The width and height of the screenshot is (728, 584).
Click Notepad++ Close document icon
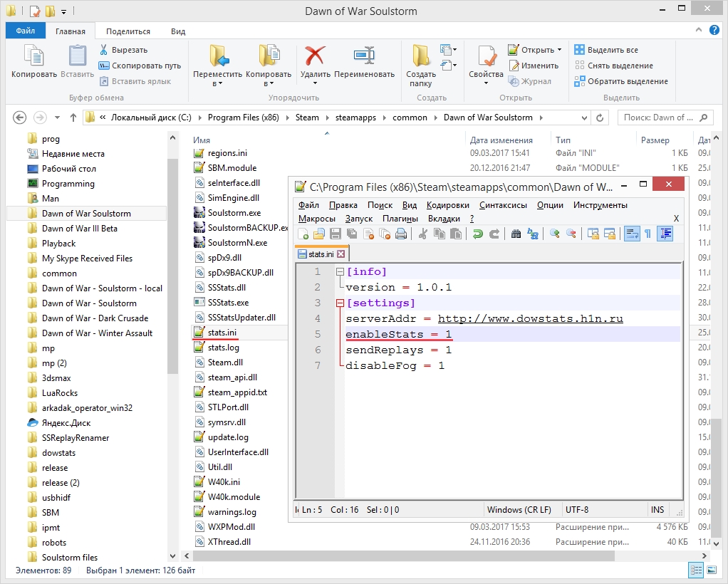pyautogui.click(x=369, y=234)
